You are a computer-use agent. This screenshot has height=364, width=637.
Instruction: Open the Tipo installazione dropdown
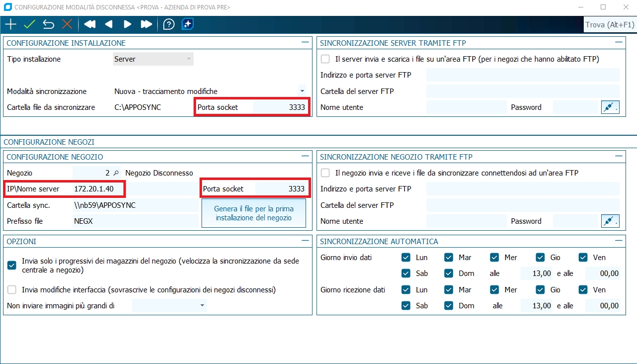[189, 59]
